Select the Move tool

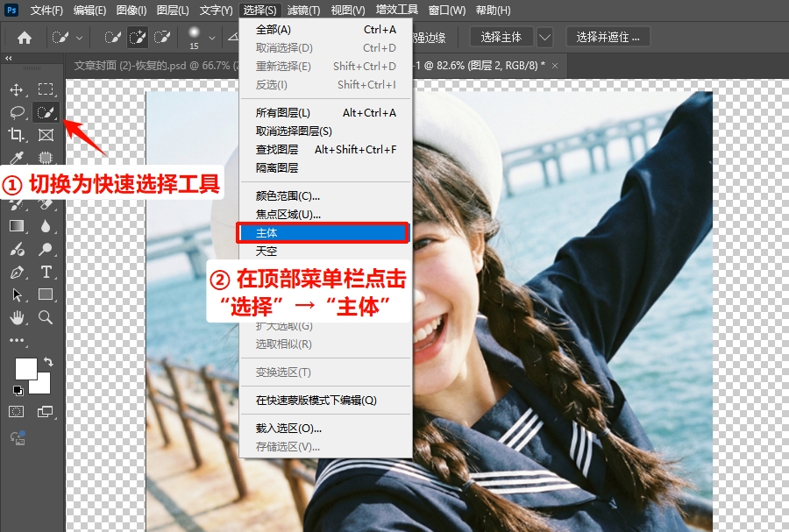click(x=17, y=89)
